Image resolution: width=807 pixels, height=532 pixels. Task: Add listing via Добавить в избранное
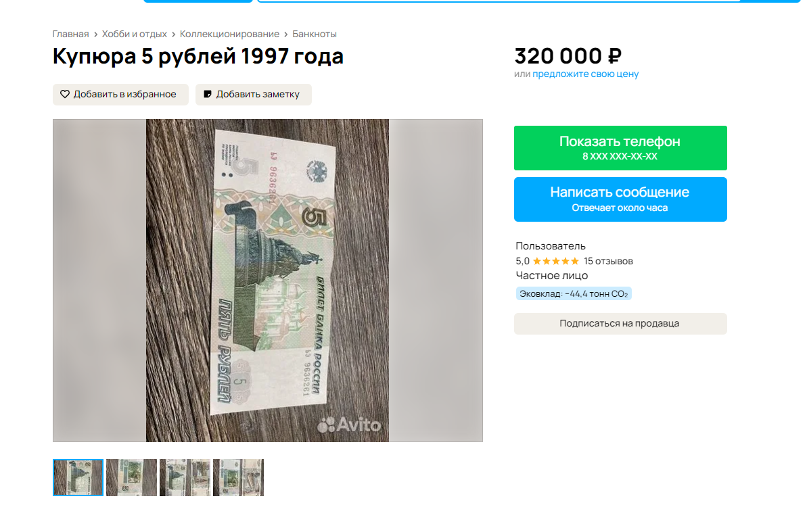point(120,95)
